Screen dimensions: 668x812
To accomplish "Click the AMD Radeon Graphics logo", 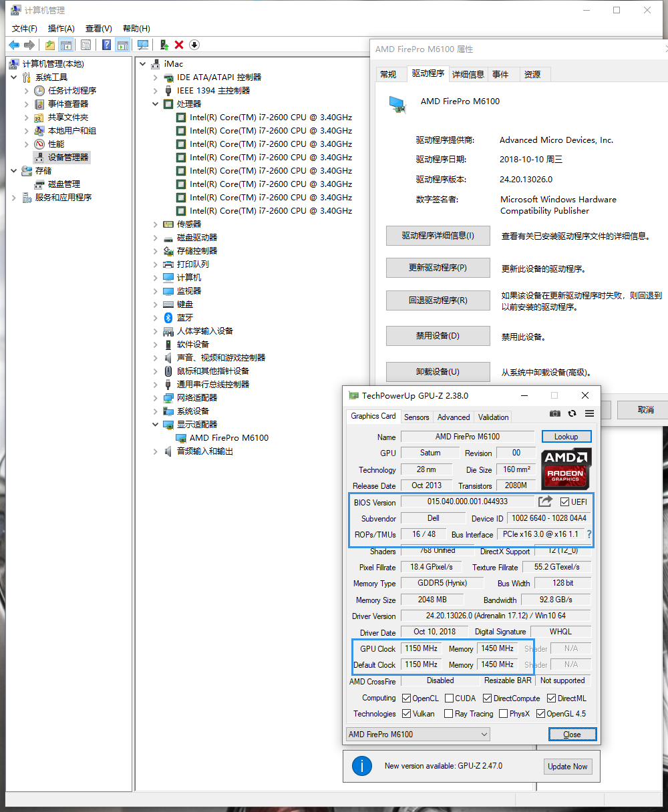I will pyautogui.click(x=566, y=469).
